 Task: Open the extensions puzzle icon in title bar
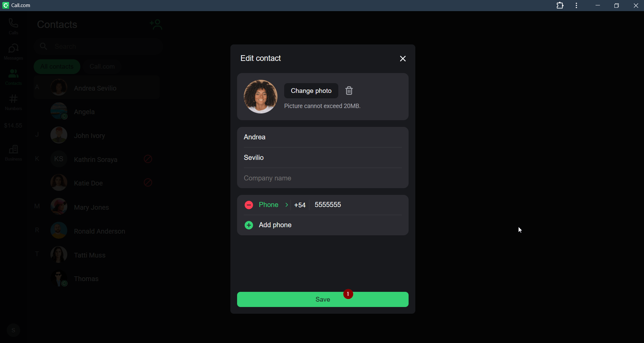(560, 6)
